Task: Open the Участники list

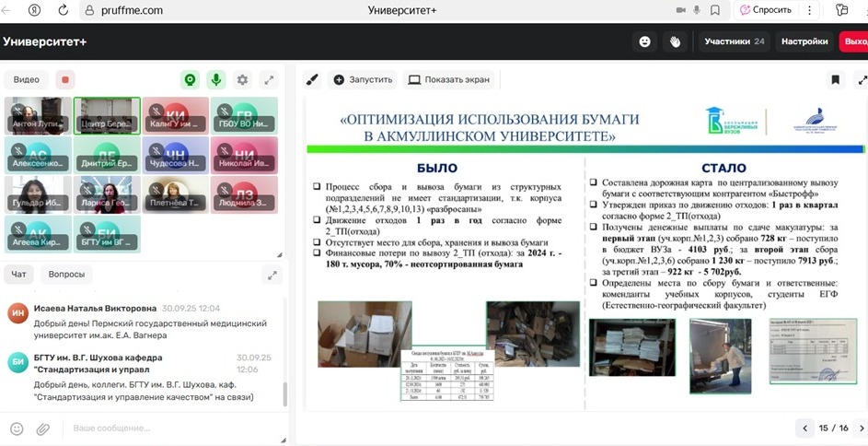Action: [x=734, y=41]
